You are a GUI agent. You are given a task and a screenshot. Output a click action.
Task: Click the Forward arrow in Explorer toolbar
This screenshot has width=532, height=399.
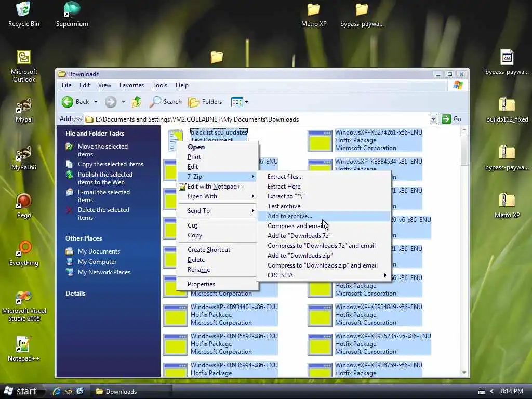pos(111,102)
